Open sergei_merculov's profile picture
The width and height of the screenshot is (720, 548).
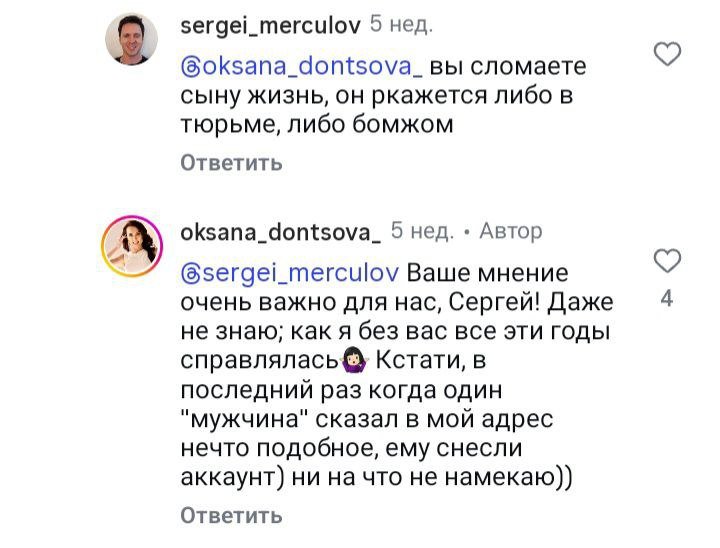click(133, 40)
